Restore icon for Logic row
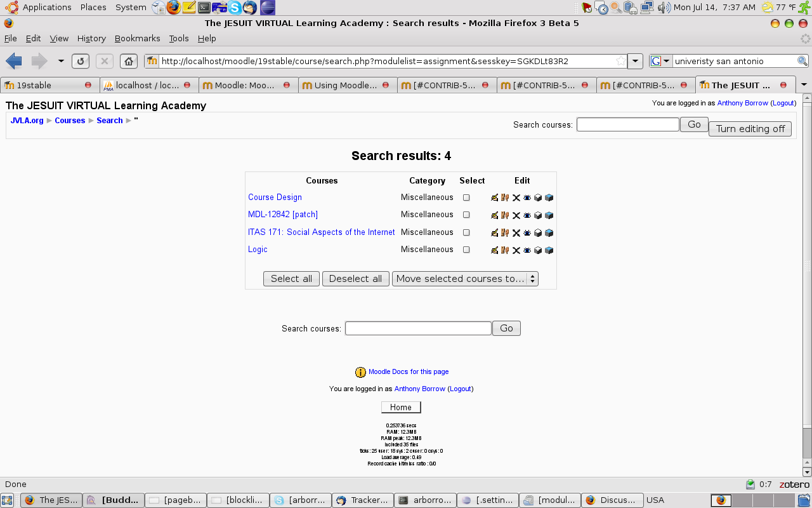Viewport: 812px width, 508px height. click(549, 250)
